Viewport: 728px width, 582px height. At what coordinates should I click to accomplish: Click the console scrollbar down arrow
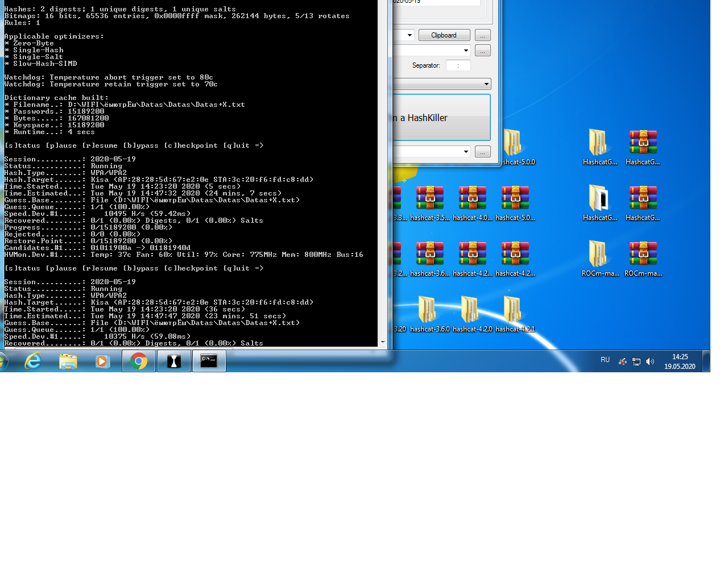point(383,342)
